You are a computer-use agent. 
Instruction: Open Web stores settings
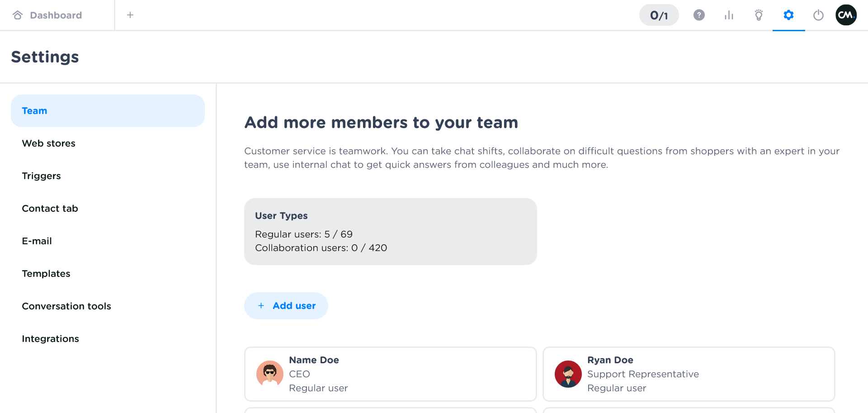pyautogui.click(x=49, y=143)
